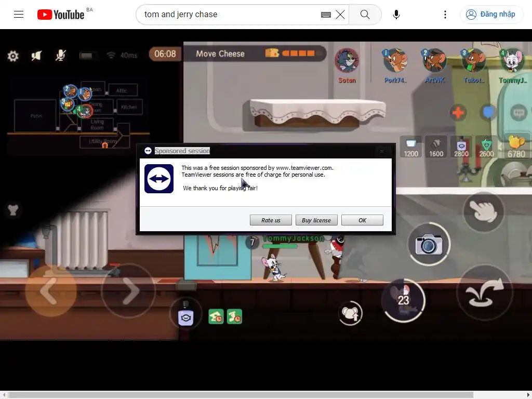The height and width of the screenshot is (399, 532).
Task: Tap the first green buff status icon
Action: pos(216,316)
